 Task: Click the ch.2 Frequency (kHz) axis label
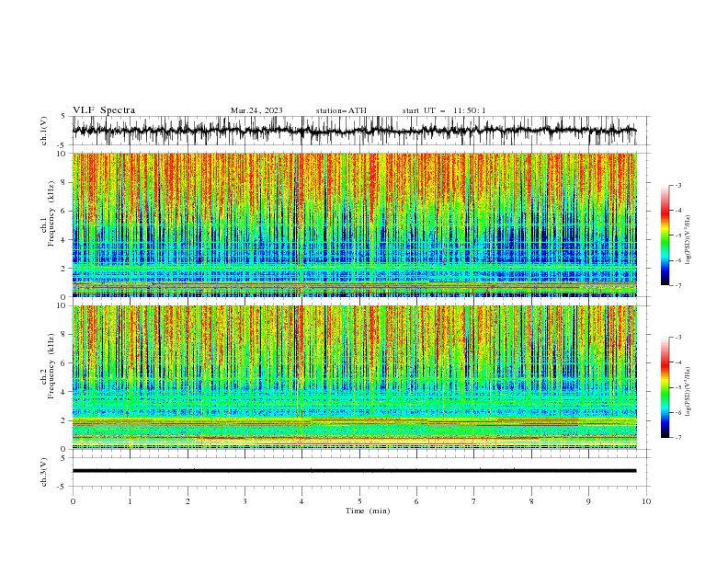(50, 365)
